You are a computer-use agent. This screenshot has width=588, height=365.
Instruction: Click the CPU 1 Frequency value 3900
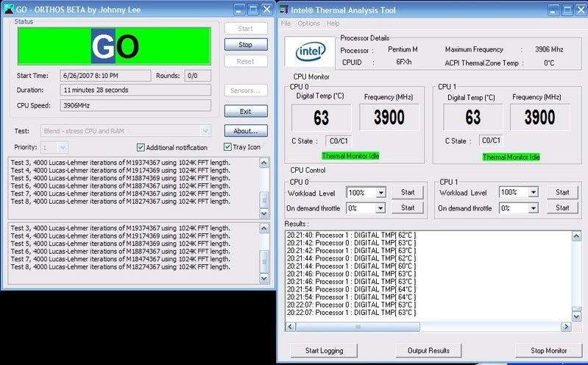539,117
